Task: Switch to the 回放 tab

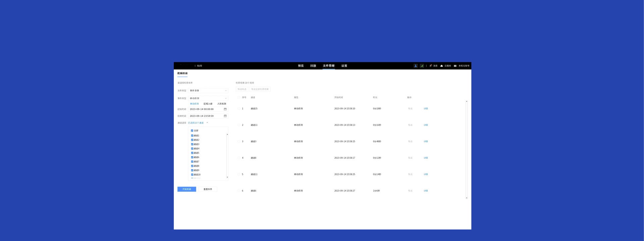Action: coord(313,66)
